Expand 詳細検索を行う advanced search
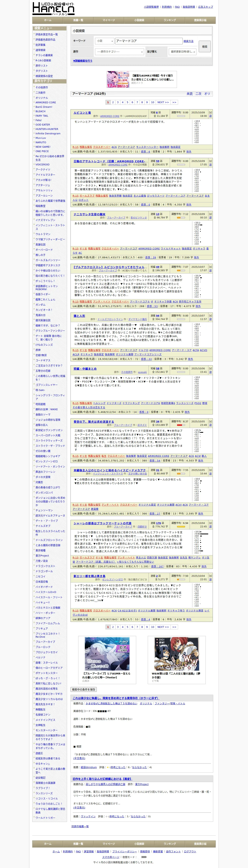This screenshot has width=248, height=868. [x=83, y=61]
